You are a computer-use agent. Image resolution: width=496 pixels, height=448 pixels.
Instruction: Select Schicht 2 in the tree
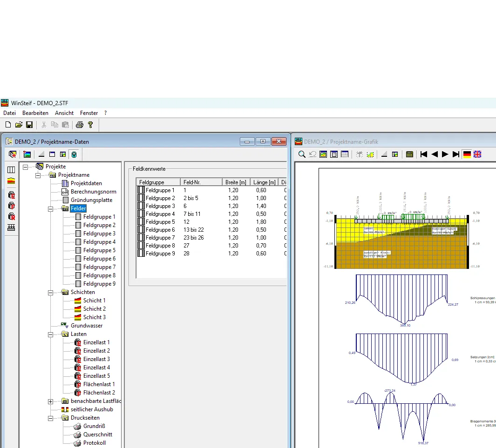94,309
